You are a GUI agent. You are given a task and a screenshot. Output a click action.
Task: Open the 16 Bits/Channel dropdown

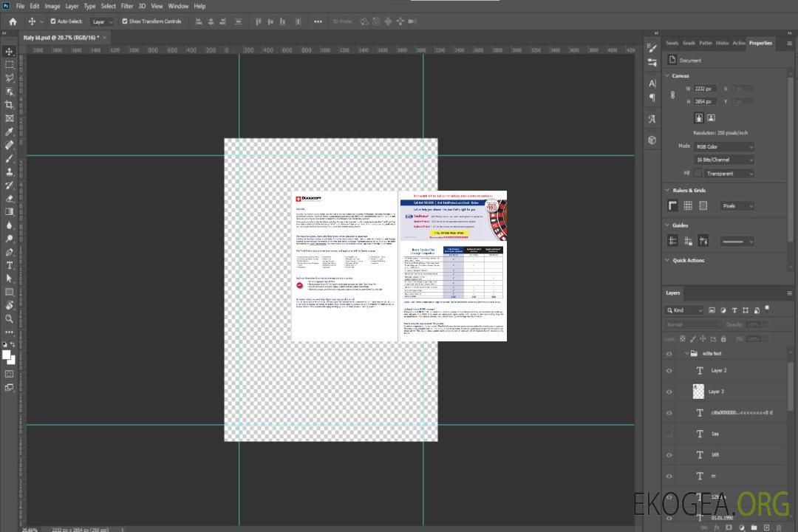[x=724, y=160]
